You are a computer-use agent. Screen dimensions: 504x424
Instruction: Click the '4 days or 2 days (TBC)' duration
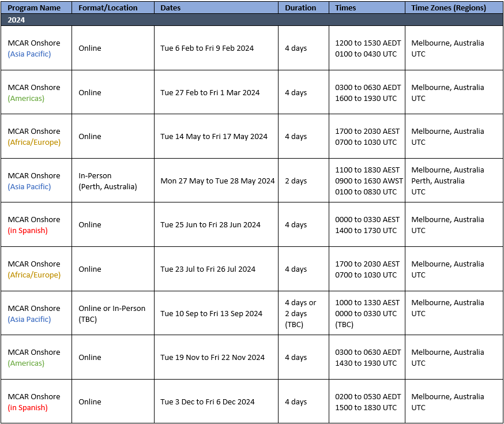point(300,313)
